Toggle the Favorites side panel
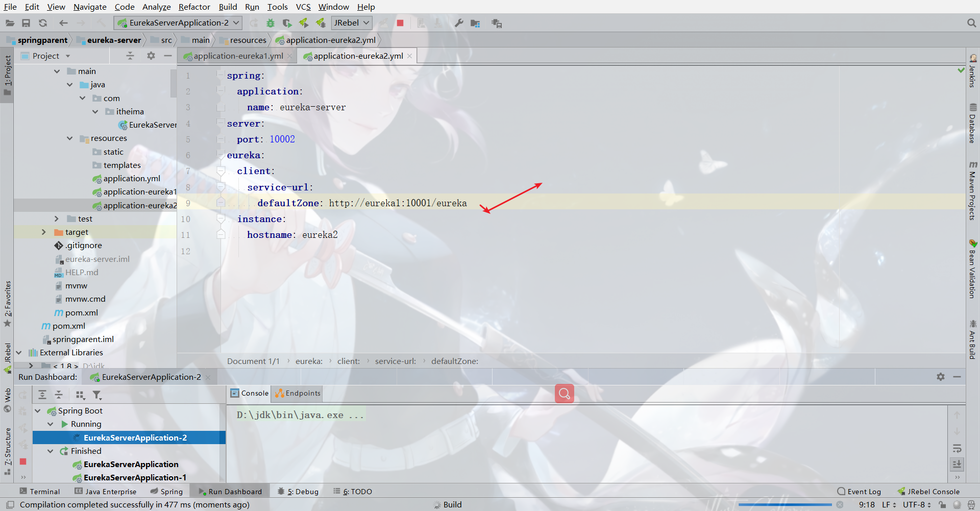Screen dimensions: 980x511 [x=7, y=304]
